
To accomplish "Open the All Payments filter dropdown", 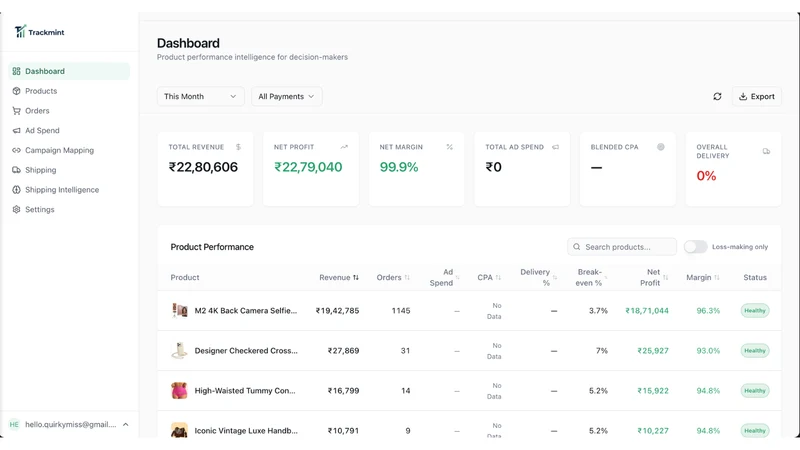I will pyautogui.click(x=287, y=96).
